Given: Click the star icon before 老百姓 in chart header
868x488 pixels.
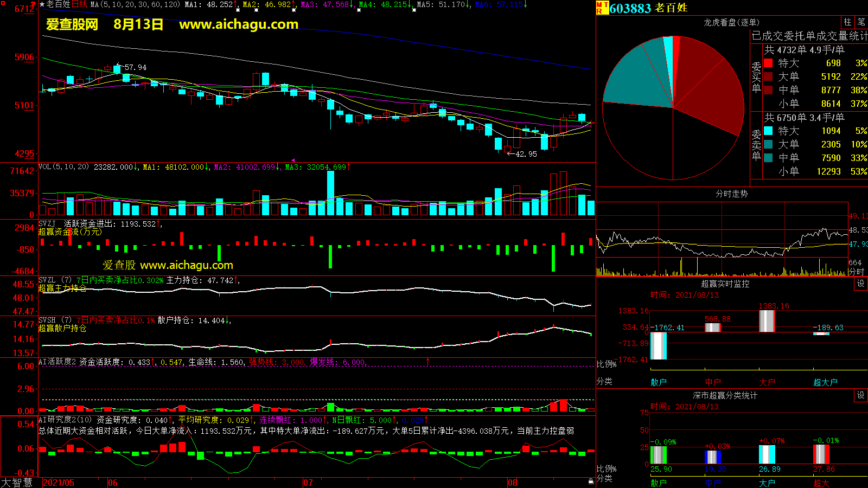Looking at the screenshot, I should 42,4.
